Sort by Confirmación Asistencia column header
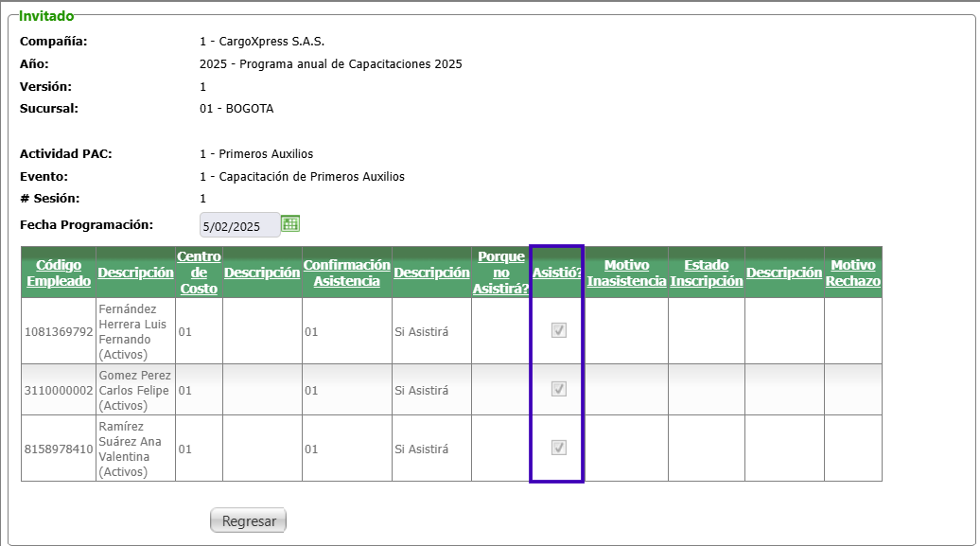Image resolution: width=980 pixels, height=546 pixels. (347, 273)
